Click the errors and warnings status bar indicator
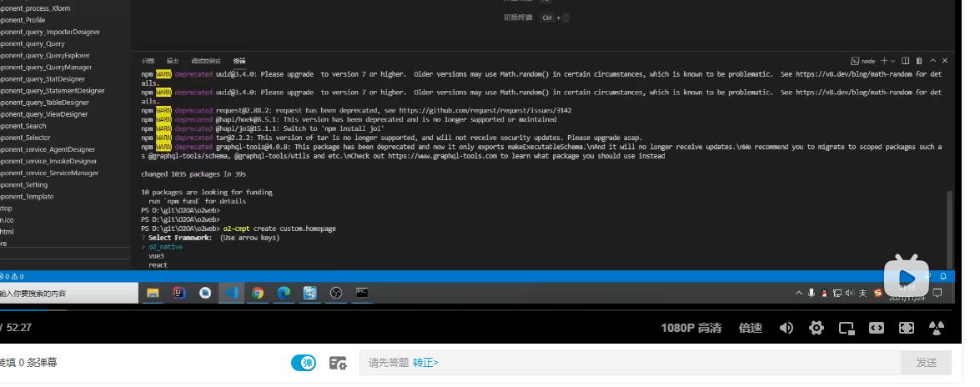Screen dimensions: 980x387 (x=12, y=276)
